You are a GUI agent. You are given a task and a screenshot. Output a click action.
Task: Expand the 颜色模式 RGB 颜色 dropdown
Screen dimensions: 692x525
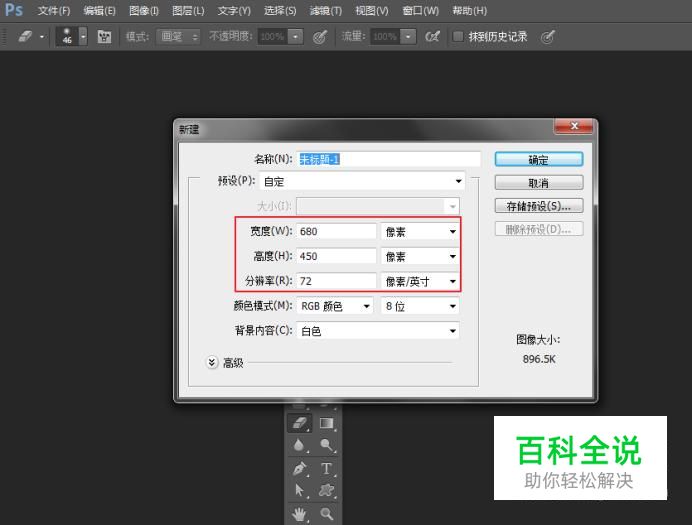click(335, 306)
